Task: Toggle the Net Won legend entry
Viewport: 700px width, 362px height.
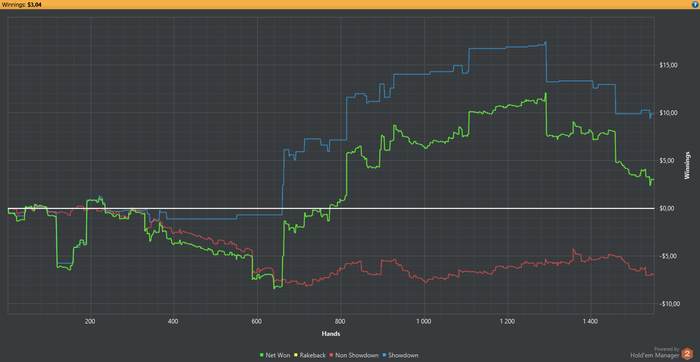Action: [x=275, y=355]
